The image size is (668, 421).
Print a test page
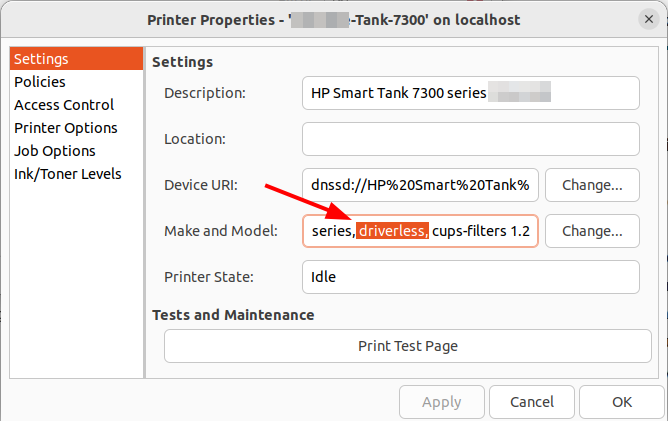(x=408, y=346)
